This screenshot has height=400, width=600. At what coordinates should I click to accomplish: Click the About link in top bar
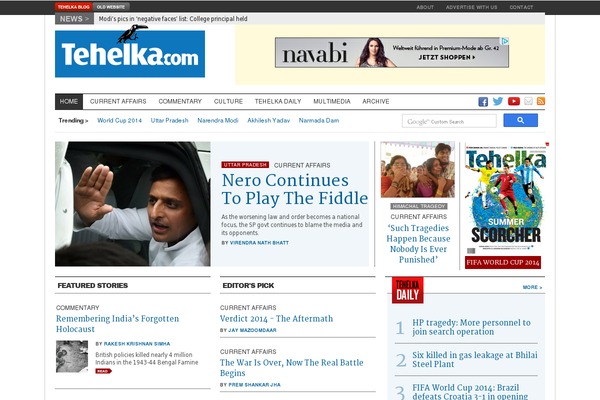pyautogui.click(x=425, y=7)
